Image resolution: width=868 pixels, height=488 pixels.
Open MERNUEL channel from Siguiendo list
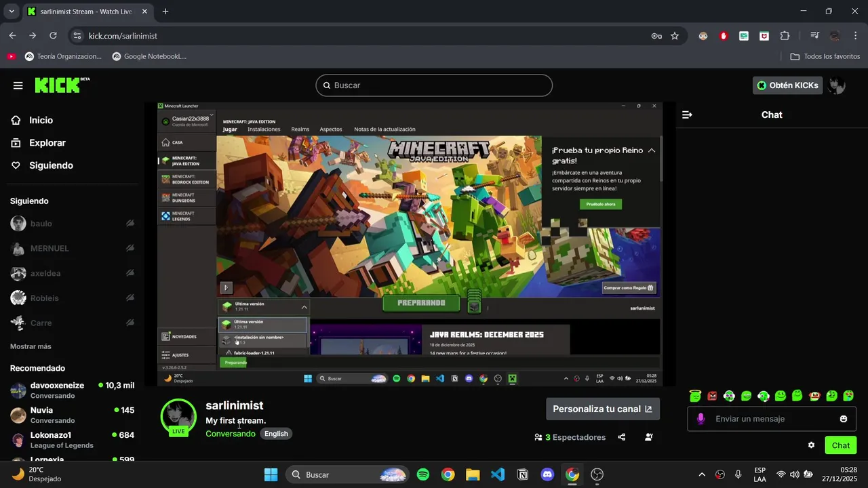pos(72,249)
